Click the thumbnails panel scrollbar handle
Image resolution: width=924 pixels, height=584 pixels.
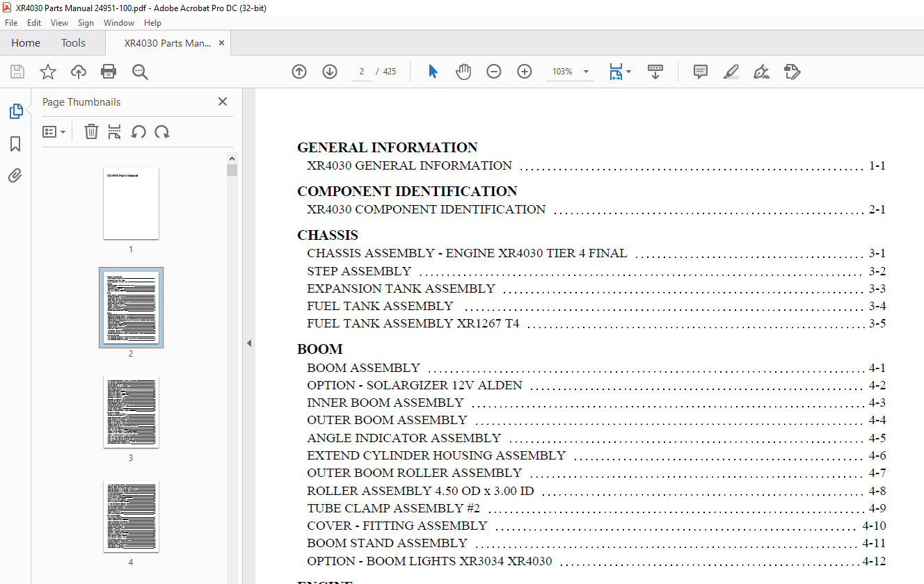(x=232, y=170)
